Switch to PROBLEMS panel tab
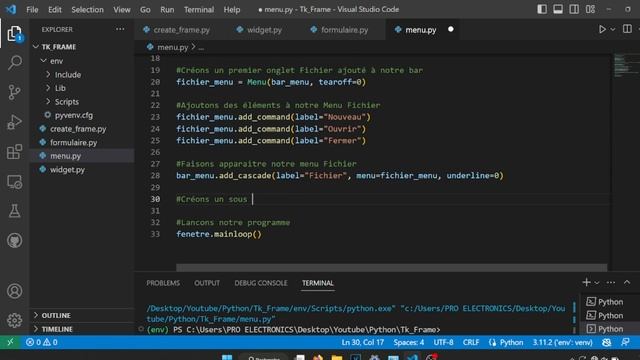 pyautogui.click(x=163, y=283)
